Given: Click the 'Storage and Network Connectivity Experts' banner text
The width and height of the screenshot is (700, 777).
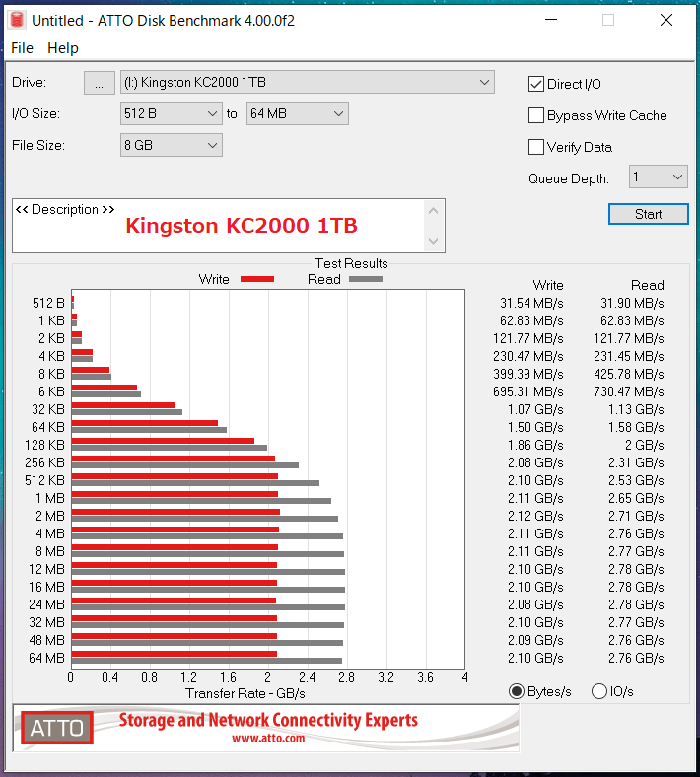Looking at the screenshot, I should click(268, 720).
